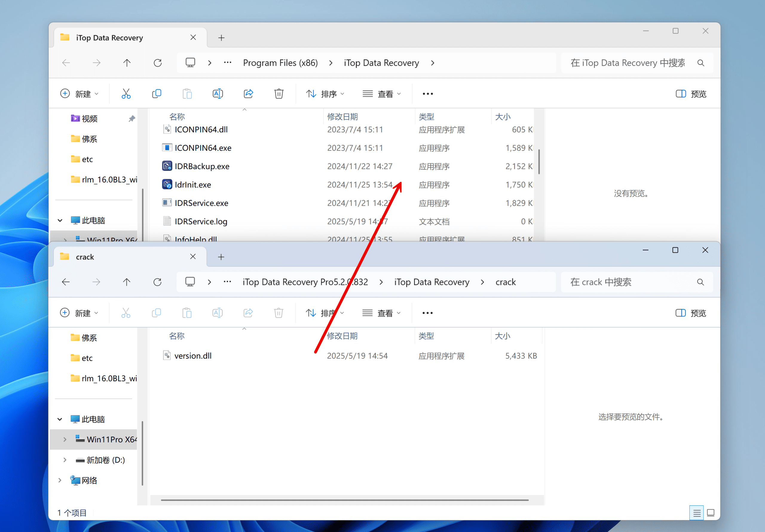Click Rename icon in top window toolbar
This screenshot has width=765, height=532.
[218, 93]
